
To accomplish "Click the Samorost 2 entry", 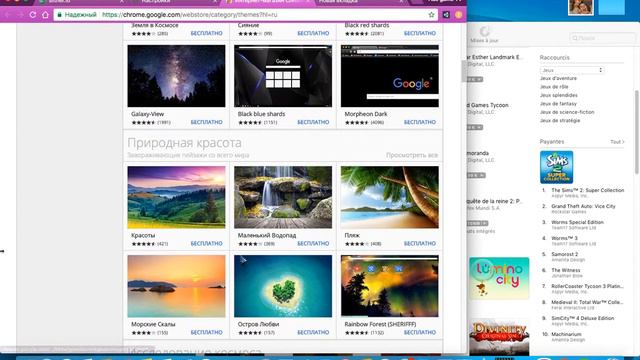I will pos(564,254).
